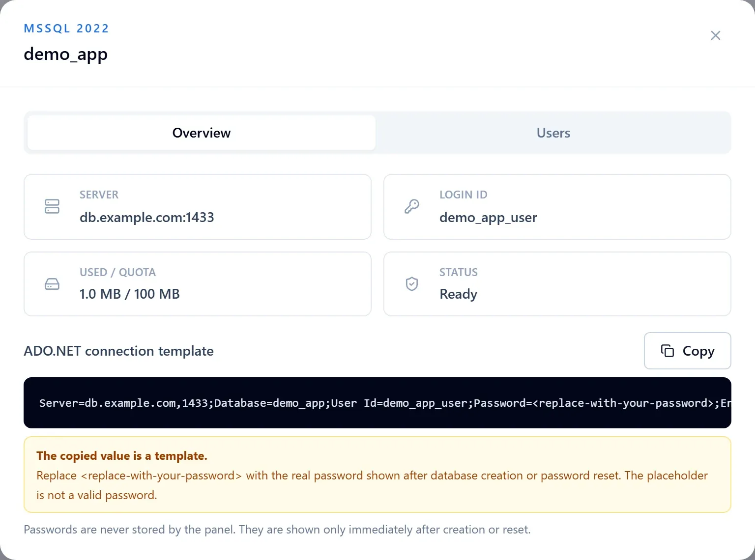Viewport: 755px width, 560px height.
Task: Click the STATUS label
Action: click(459, 272)
